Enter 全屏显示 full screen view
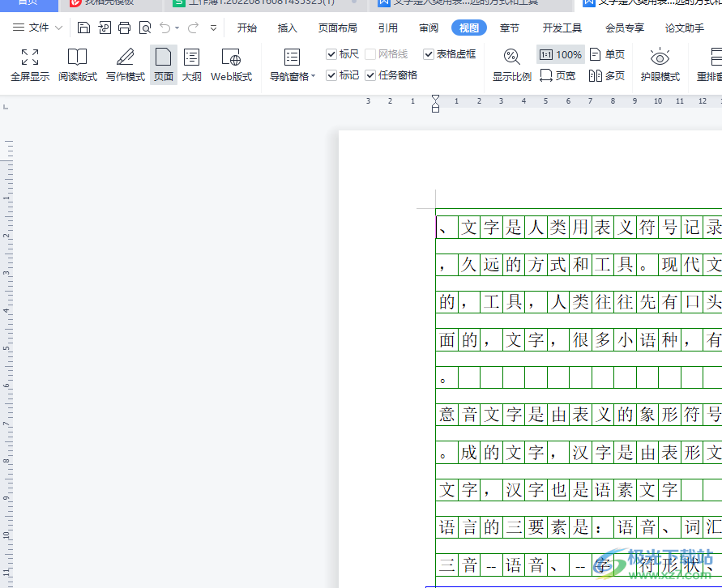722x588 pixels. [30, 66]
